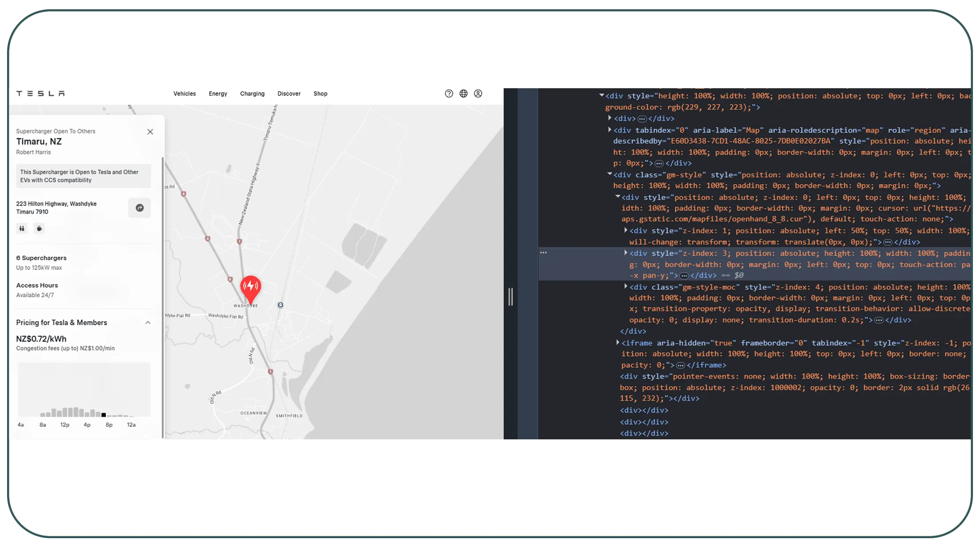Open the help question mark icon

point(449,93)
